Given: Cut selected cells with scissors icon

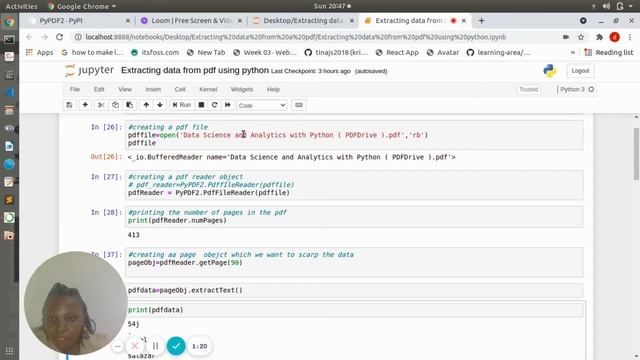Looking at the screenshot, I should click(101, 105).
